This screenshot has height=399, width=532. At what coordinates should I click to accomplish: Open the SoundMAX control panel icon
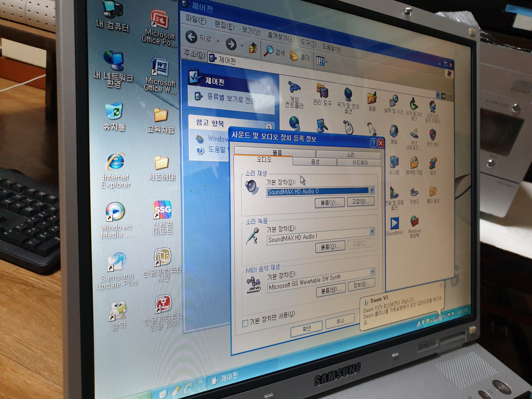(x=394, y=226)
